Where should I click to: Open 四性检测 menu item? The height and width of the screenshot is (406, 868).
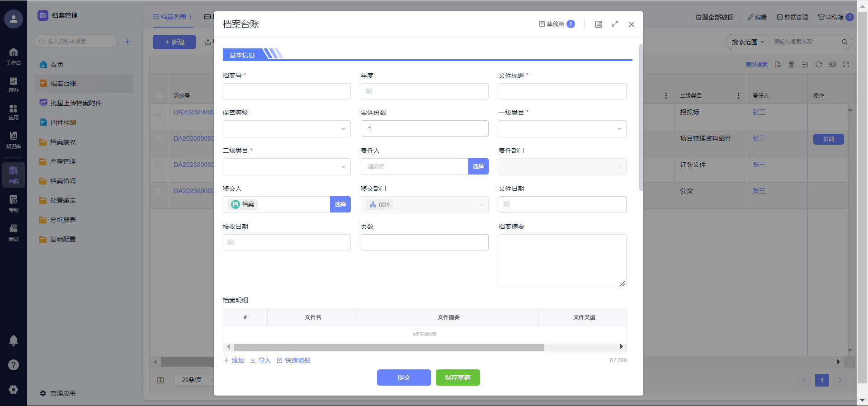coord(63,123)
